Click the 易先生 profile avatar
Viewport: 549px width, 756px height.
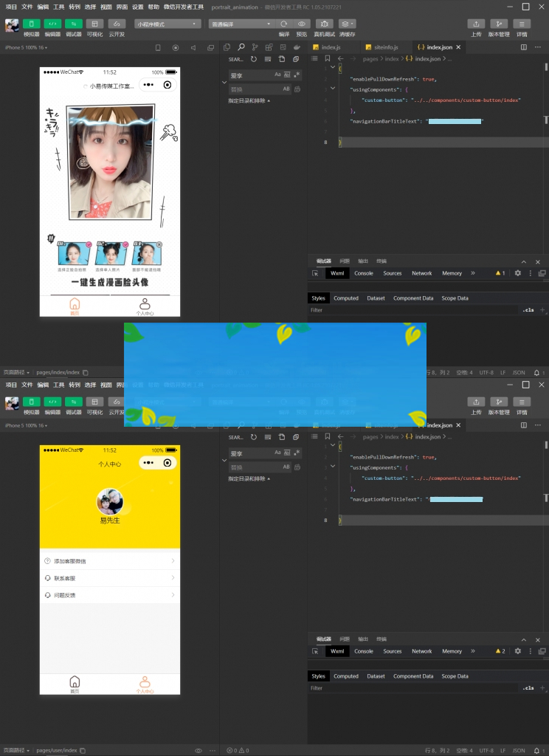click(x=109, y=502)
